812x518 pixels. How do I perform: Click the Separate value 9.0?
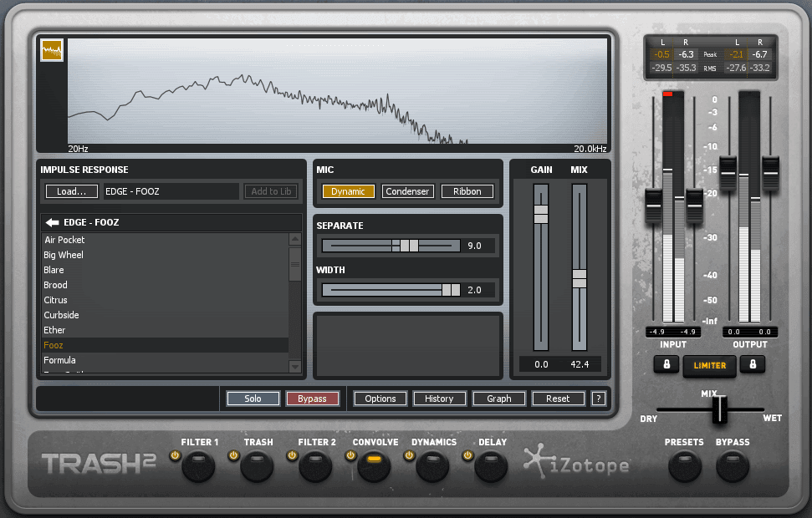tap(474, 246)
